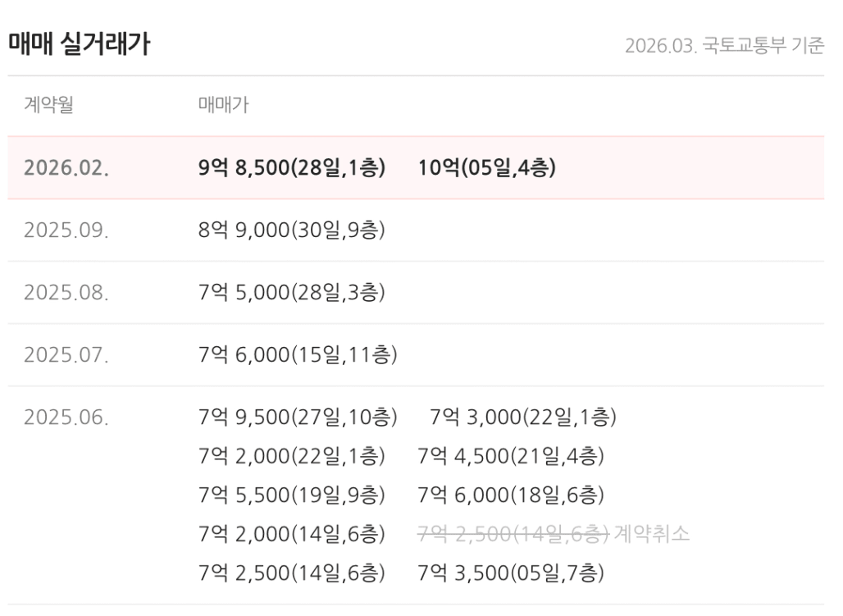Select the 2025.06. contract month
Viewport: 843px width, 616px height.
[x=66, y=418]
